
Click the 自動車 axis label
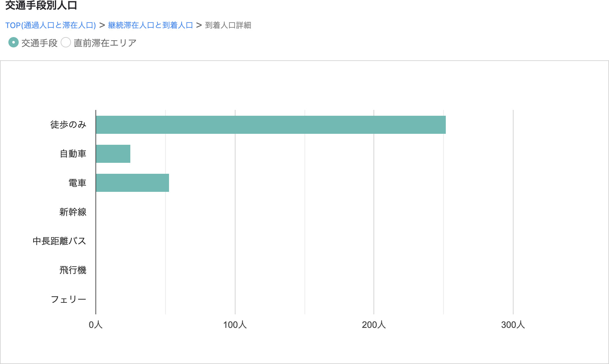click(x=73, y=154)
